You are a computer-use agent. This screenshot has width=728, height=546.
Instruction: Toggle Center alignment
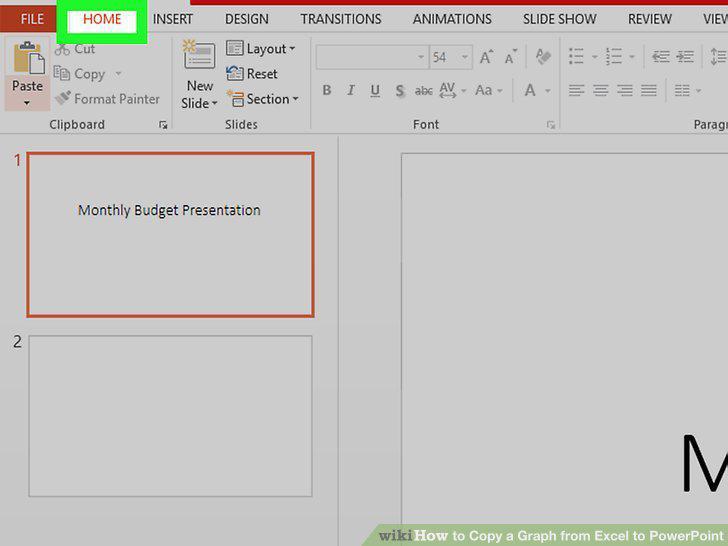(x=601, y=90)
